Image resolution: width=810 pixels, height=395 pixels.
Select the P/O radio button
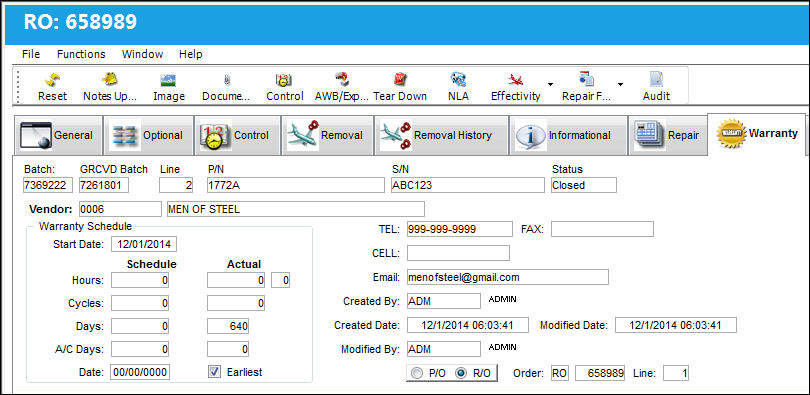416,373
